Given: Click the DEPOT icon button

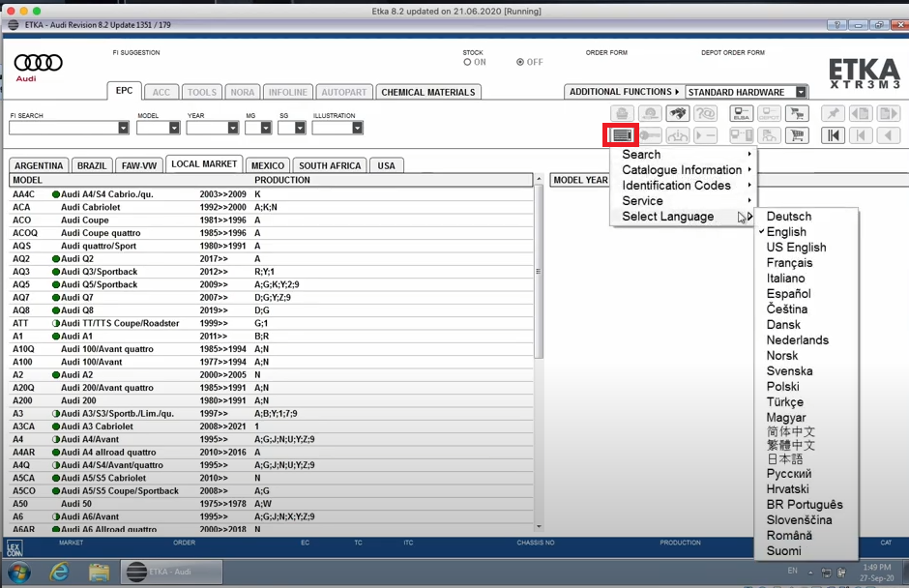Looking at the screenshot, I should 769,114.
